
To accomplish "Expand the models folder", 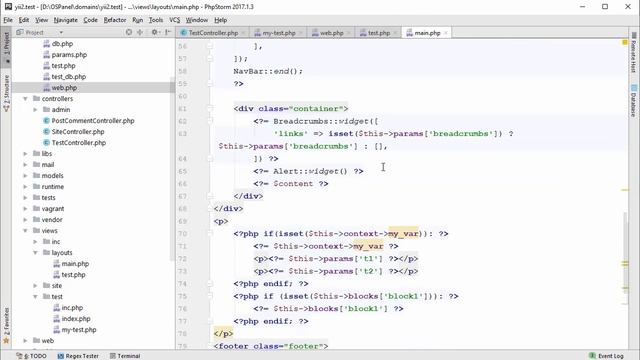I will coord(25,176).
